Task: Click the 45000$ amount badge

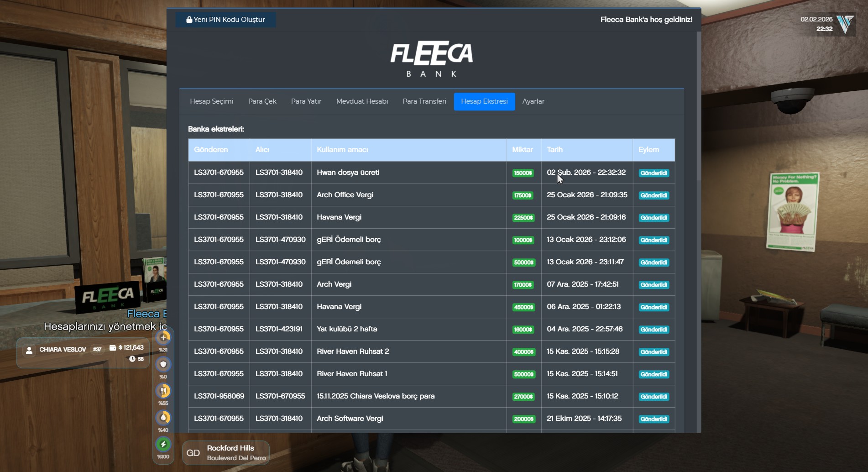Action: point(523,307)
